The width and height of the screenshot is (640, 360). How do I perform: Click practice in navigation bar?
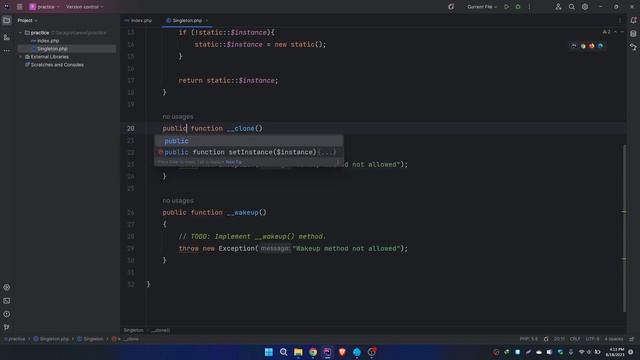[x=15, y=339]
